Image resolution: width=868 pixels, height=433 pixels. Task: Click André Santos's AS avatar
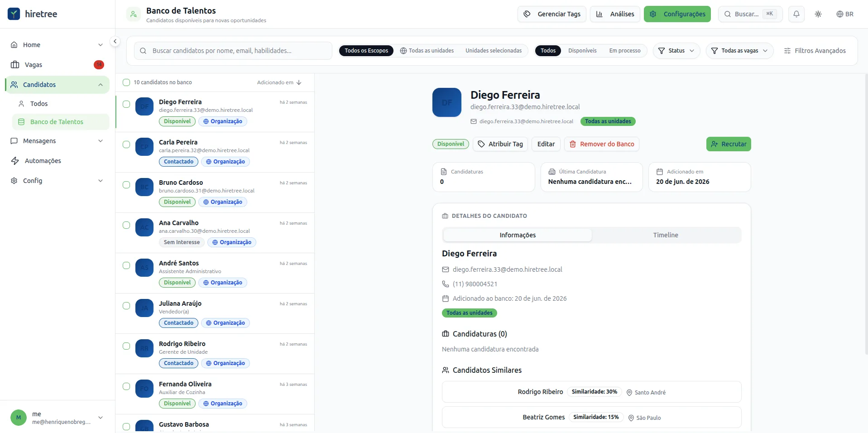pyautogui.click(x=144, y=268)
